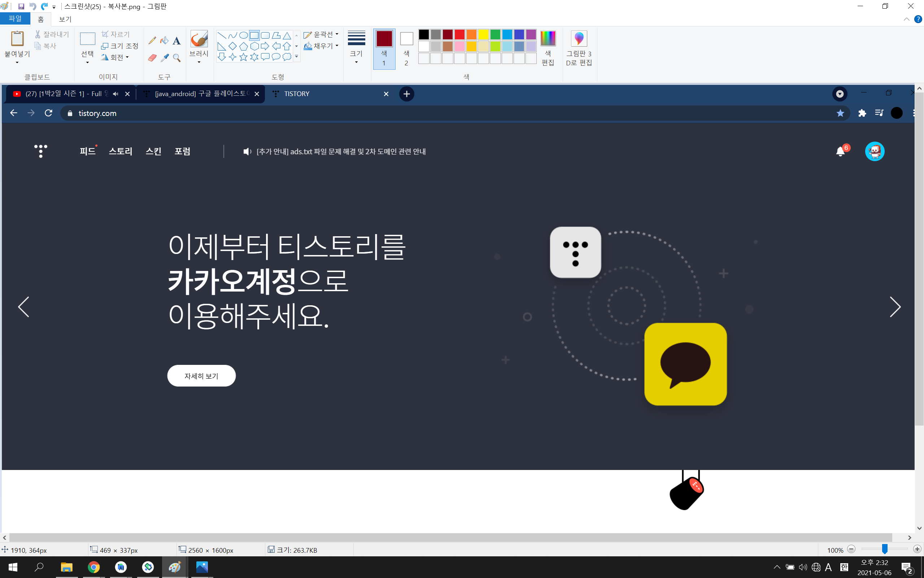
Task: Select the Eraser tool
Action: tap(152, 58)
